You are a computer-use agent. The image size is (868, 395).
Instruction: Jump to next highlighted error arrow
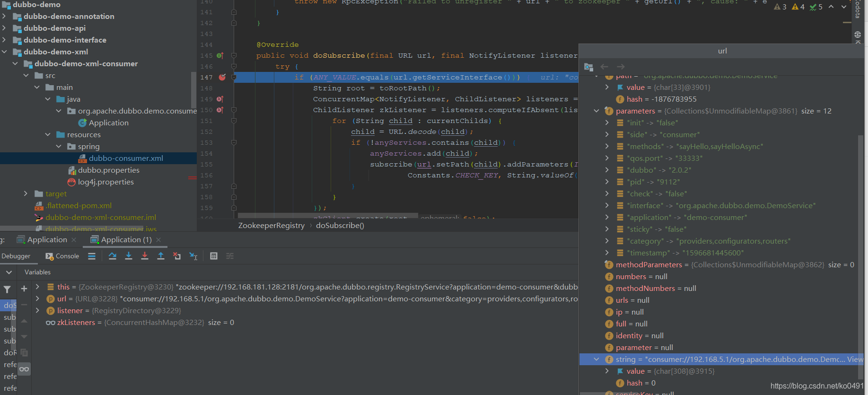click(x=844, y=7)
